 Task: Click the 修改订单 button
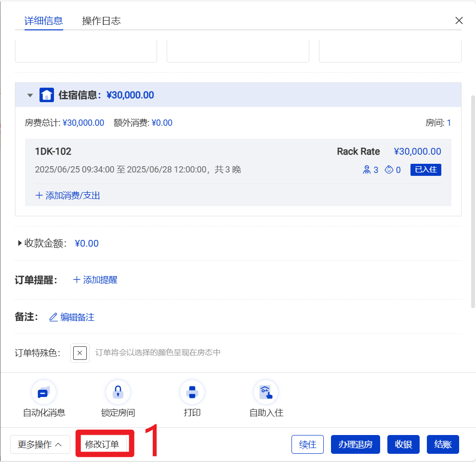(102, 444)
